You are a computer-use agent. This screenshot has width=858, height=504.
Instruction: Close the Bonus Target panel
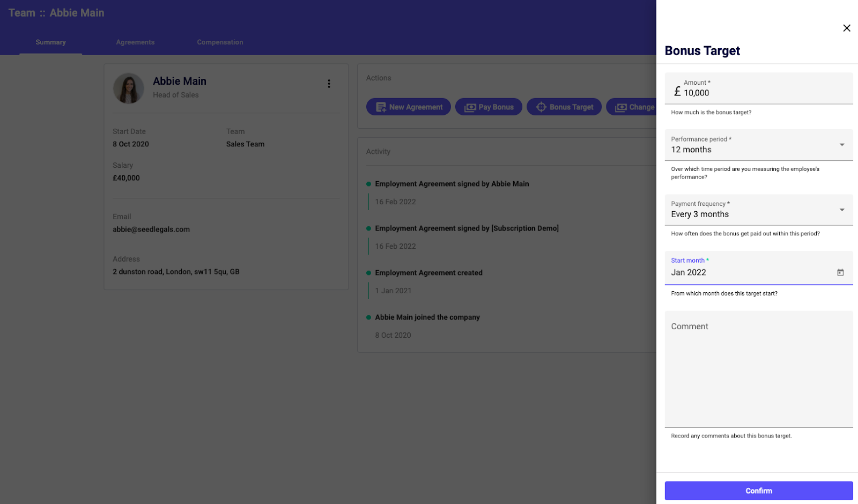846,28
